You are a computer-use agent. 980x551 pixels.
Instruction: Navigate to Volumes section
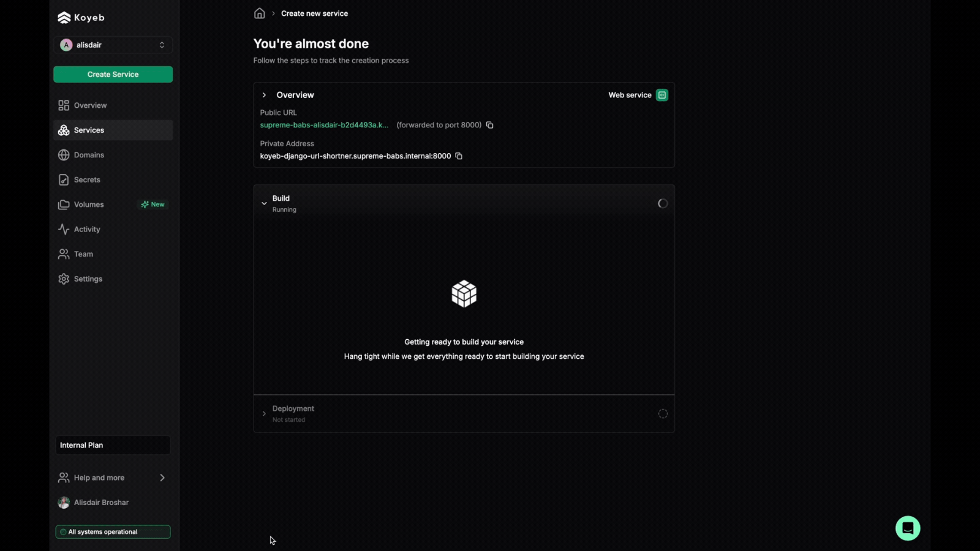(x=89, y=204)
